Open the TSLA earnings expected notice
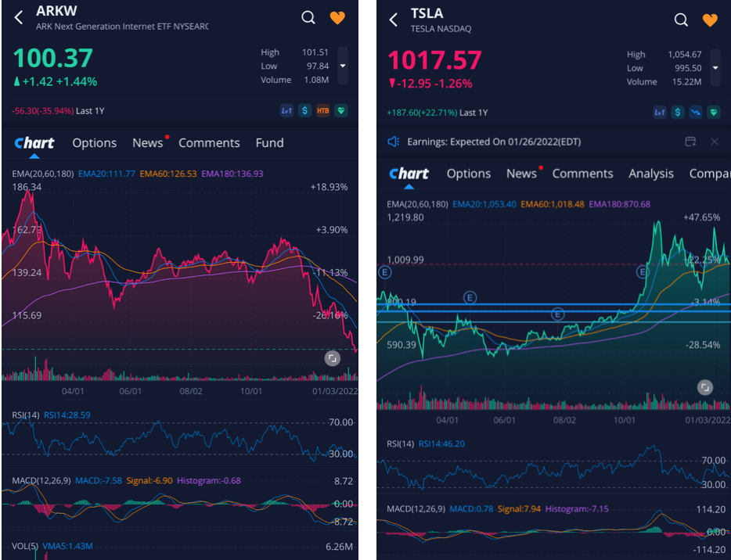This screenshot has height=560, width=731. point(494,142)
